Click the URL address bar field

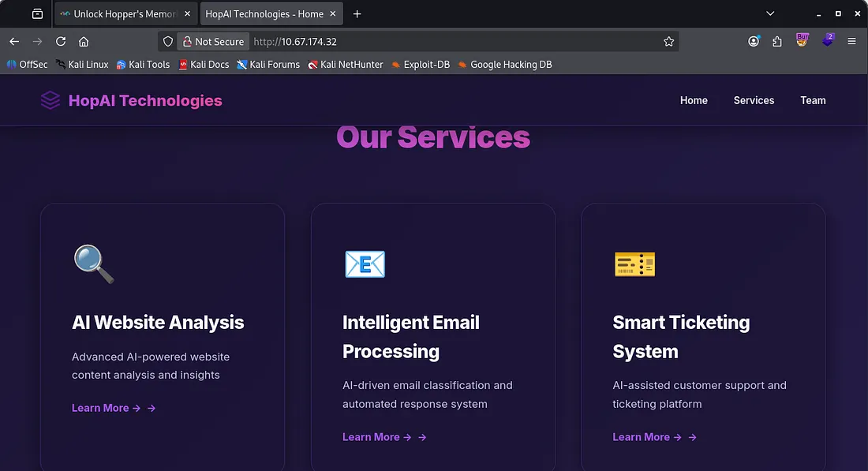pos(450,42)
